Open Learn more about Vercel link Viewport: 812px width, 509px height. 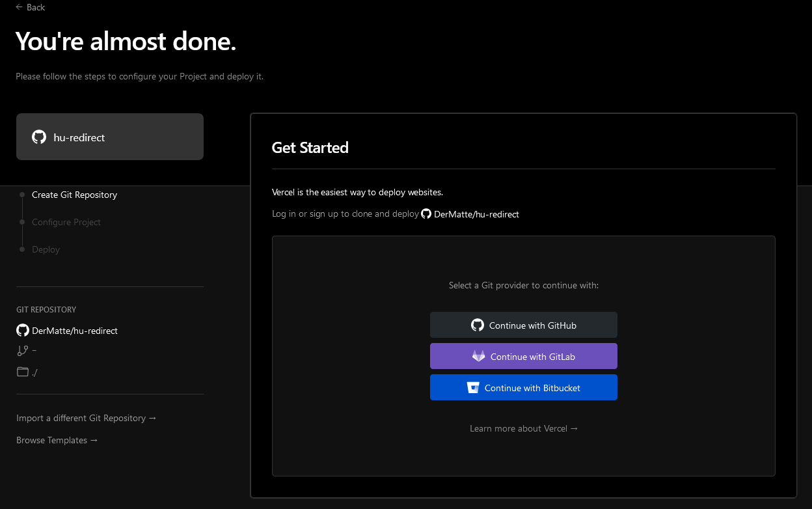[x=524, y=428]
